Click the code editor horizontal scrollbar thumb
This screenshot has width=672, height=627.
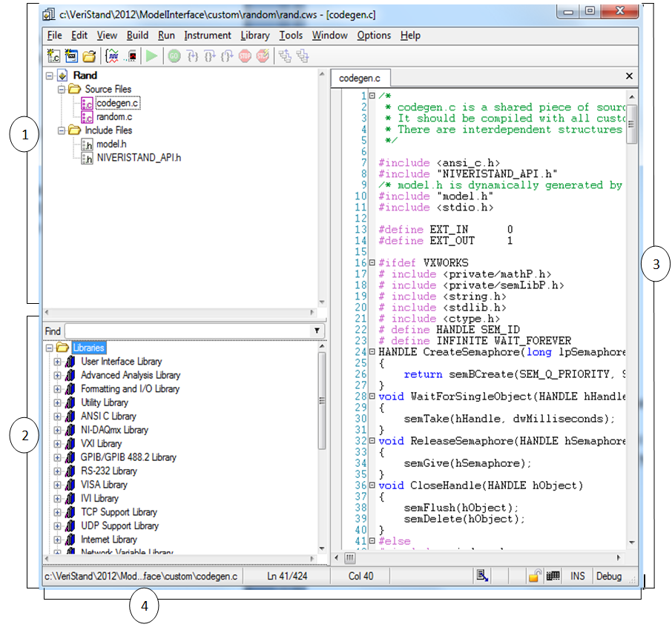coord(349,557)
